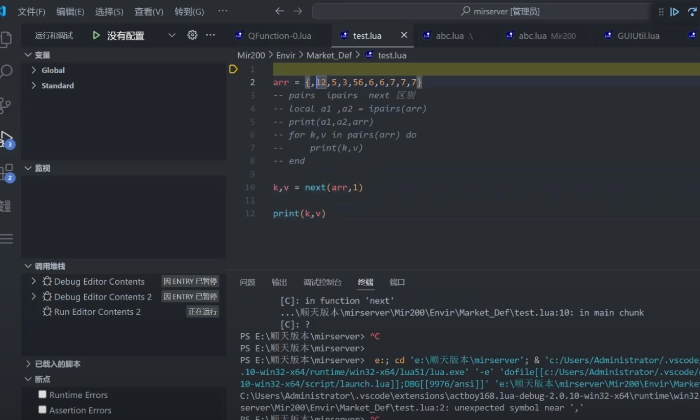Select Run Editor Contents 2 session
This screenshot has height=420, width=700.
pyautogui.click(x=97, y=312)
